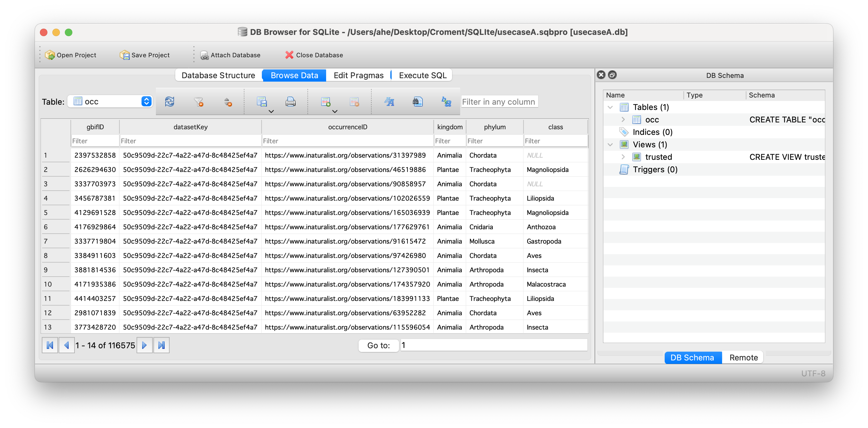Open the Execute SQL tab
Screen dimensions: 868x428
click(422, 75)
